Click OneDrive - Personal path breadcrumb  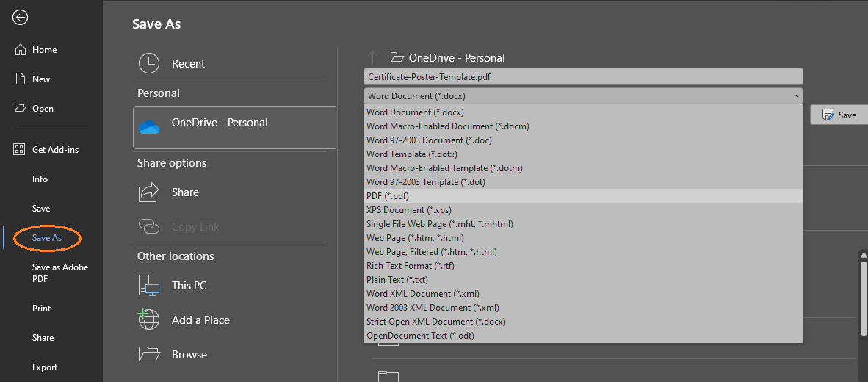click(x=457, y=57)
